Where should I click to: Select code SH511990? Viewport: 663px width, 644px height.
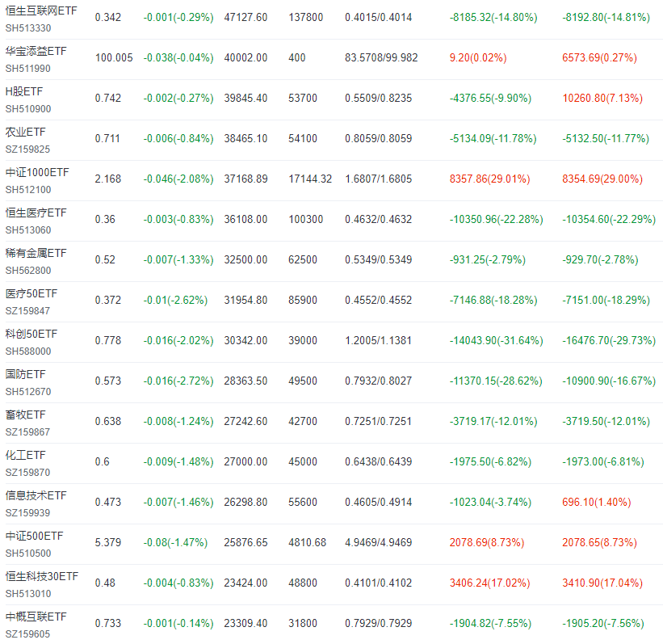[28, 69]
